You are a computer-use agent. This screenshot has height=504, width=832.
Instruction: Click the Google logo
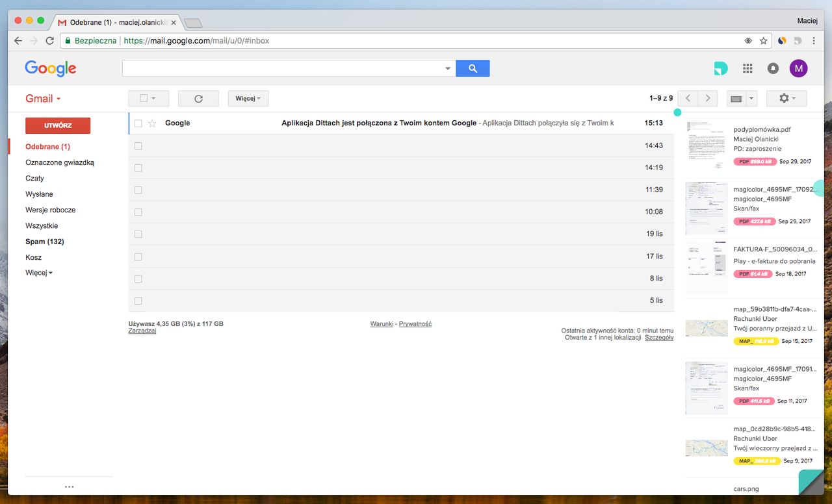[51, 68]
